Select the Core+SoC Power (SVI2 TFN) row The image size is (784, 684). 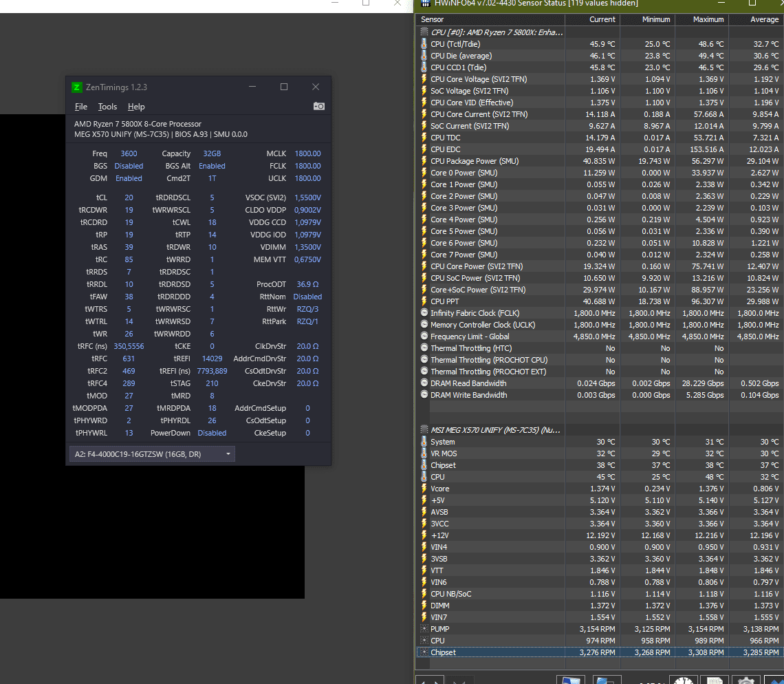[x=600, y=290]
